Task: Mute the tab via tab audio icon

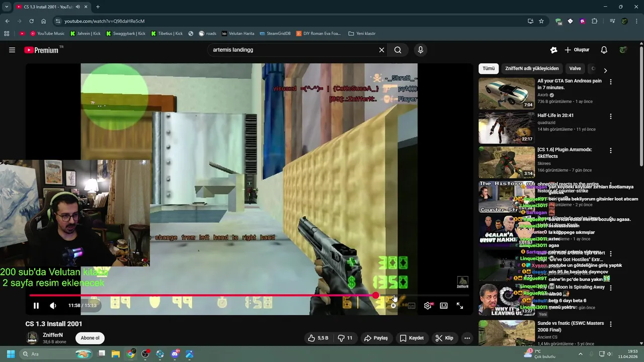Action: [x=77, y=7]
